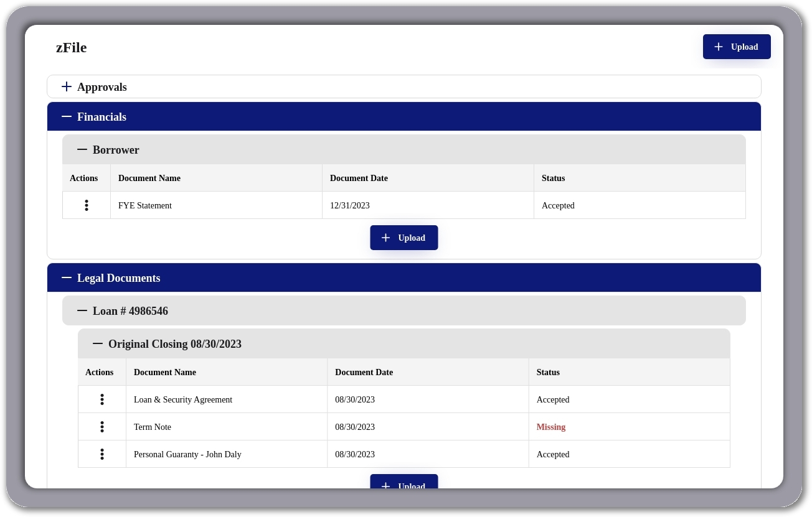This screenshot has width=812, height=517.
Task: Click Document Date header in Borrower table
Action: click(x=359, y=178)
